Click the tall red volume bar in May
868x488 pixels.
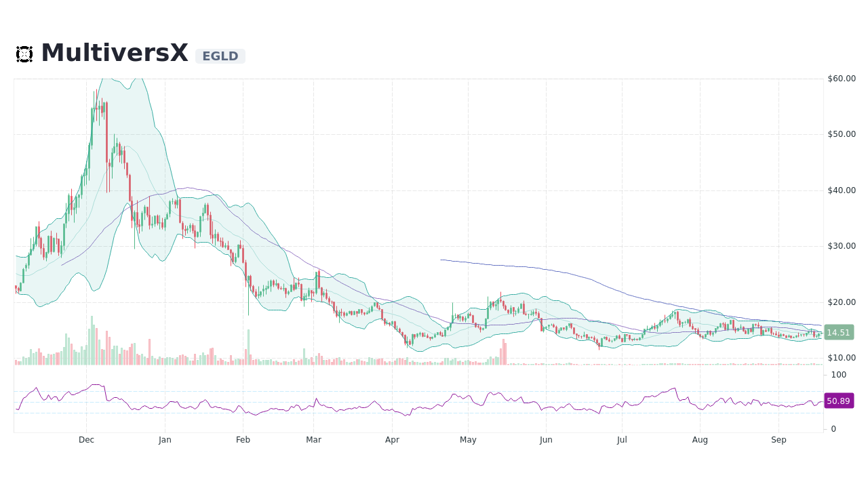(x=503, y=351)
